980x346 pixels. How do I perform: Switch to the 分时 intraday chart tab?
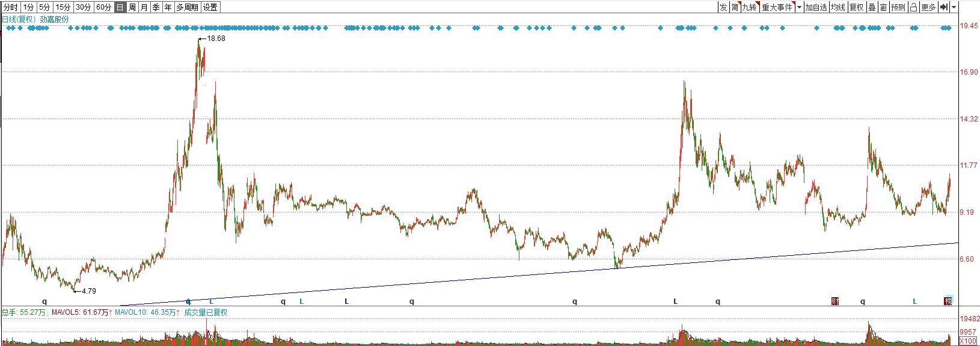tap(11, 7)
